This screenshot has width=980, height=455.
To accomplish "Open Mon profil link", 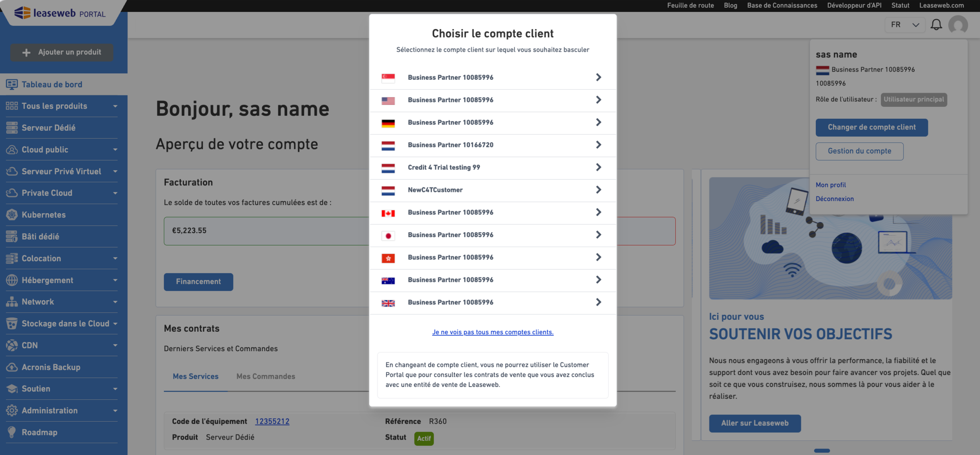I will (x=831, y=185).
